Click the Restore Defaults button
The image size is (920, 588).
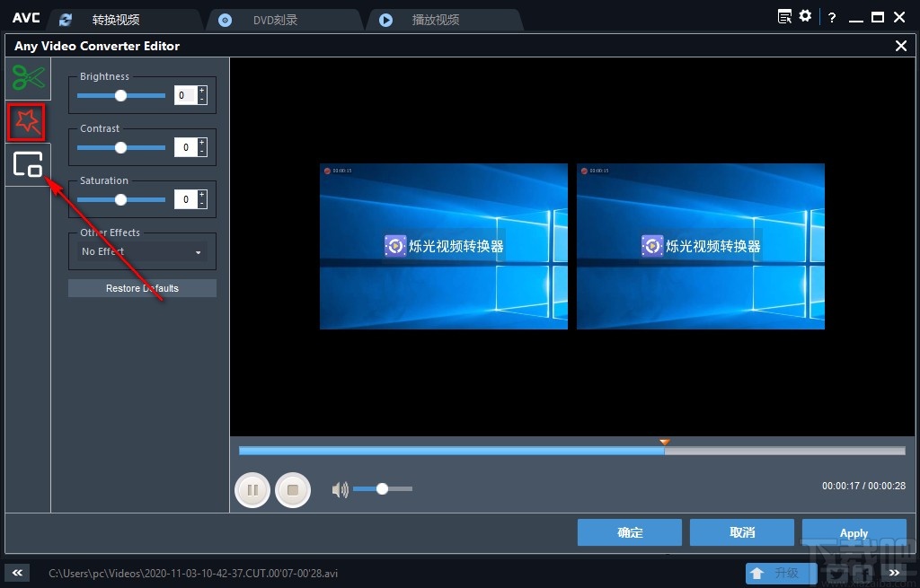[141, 287]
